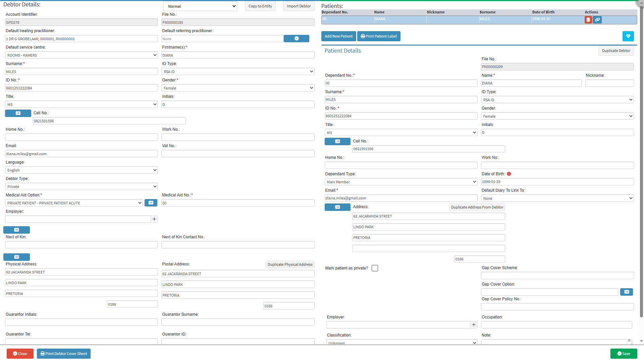Open the Dependant Type dropdown
This screenshot has height=362, width=644.
click(x=401, y=182)
